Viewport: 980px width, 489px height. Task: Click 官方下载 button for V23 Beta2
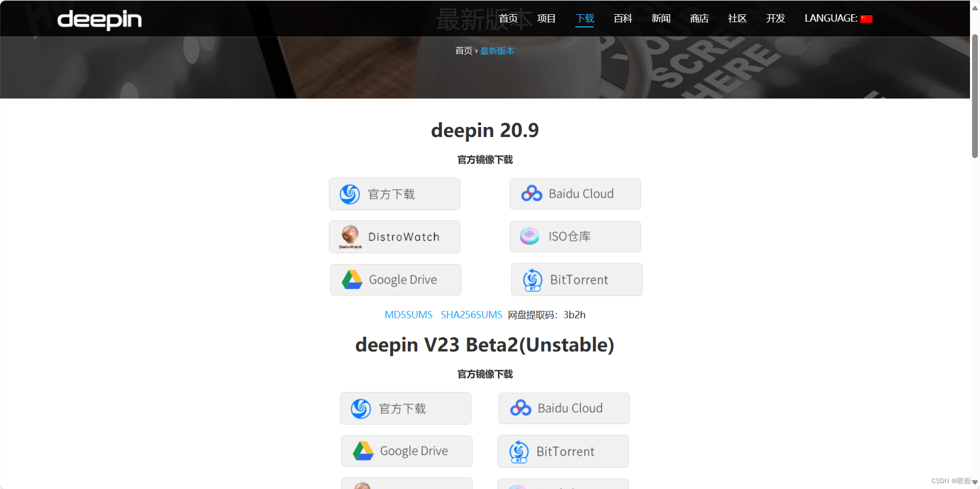(406, 408)
